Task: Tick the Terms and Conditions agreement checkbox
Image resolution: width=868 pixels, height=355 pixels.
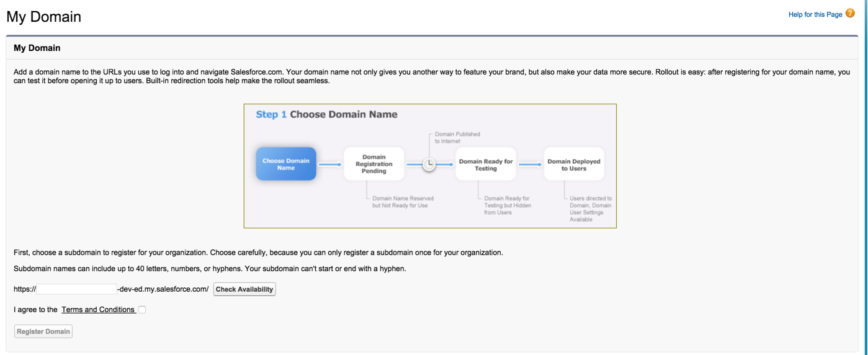Action: click(x=142, y=310)
